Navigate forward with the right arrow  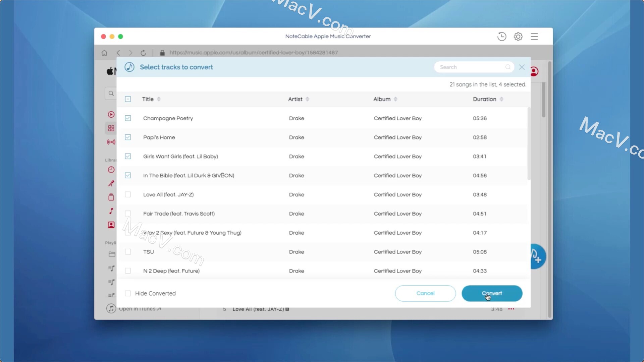[x=130, y=53]
